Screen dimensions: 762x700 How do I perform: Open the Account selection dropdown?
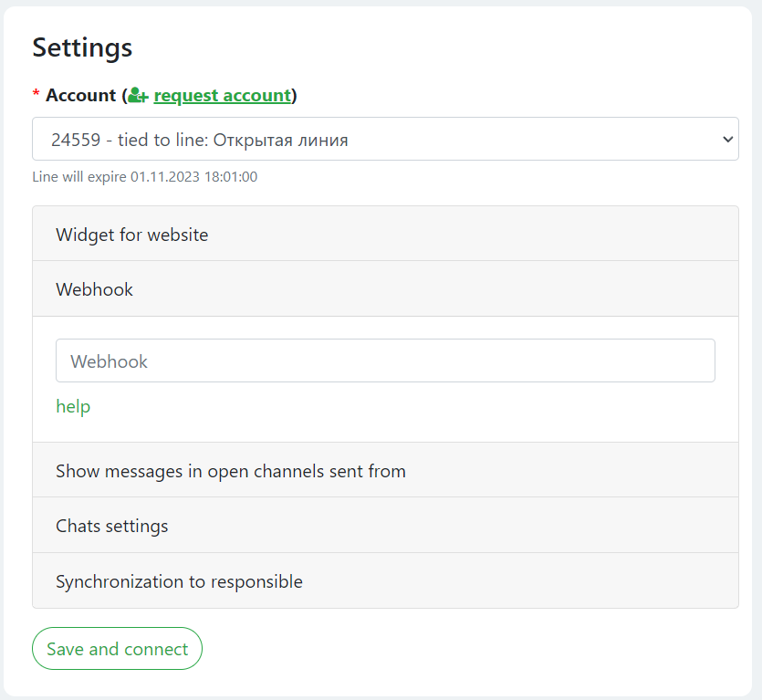385,140
